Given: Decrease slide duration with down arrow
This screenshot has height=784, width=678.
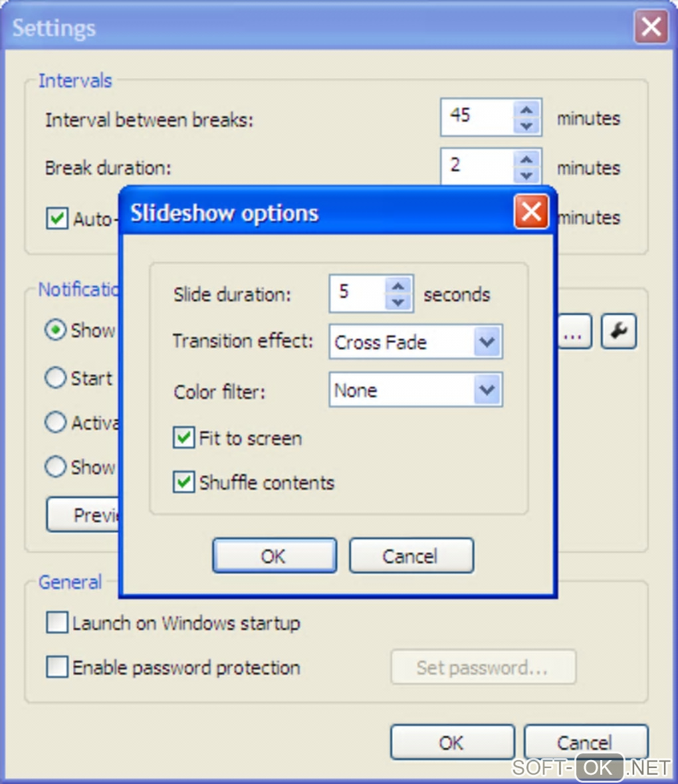Looking at the screenshot, I should [x=398, y=302].
